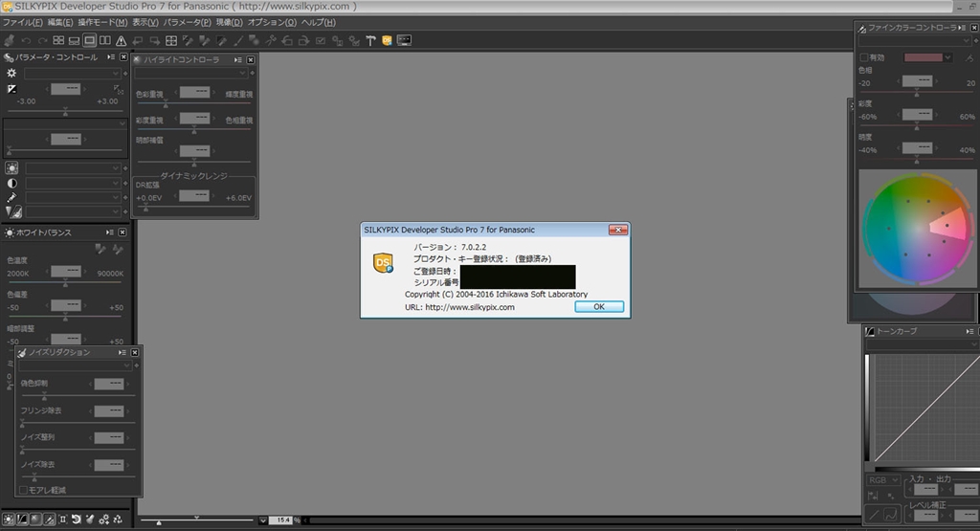980x531 pixels.
Task: Click the Undo arrow in the toolbar
Action: coord(26,40)
